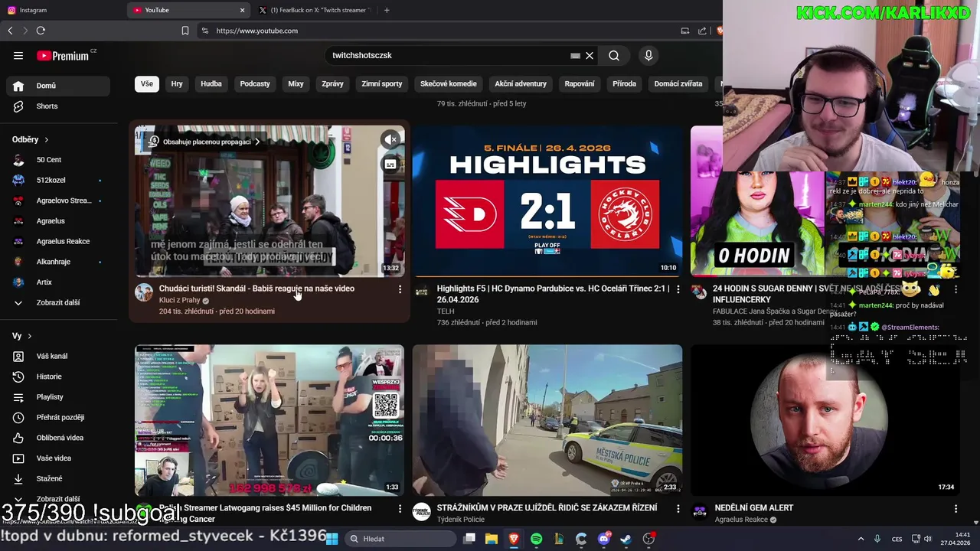The width and height of the screenshot is (980, 551).
Task: Toggle subtitles on the Chudáci turisti preview
Action: click(390, 165)
